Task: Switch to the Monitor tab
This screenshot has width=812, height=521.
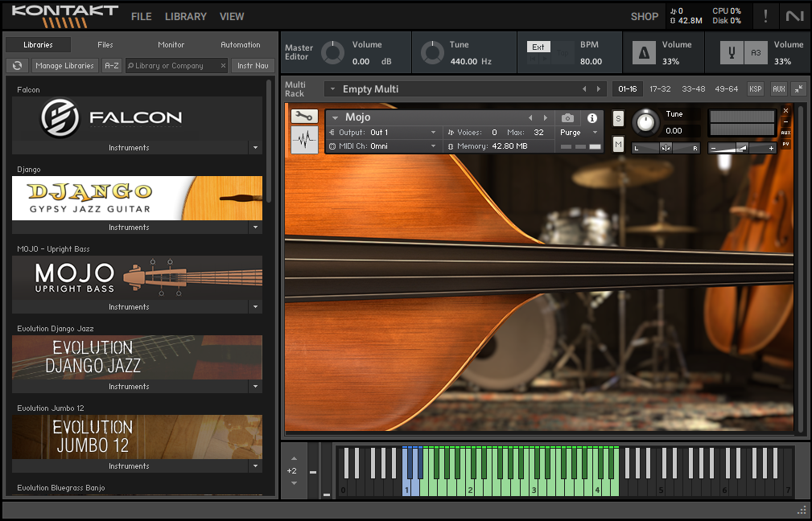Action: tap(171, 45)
